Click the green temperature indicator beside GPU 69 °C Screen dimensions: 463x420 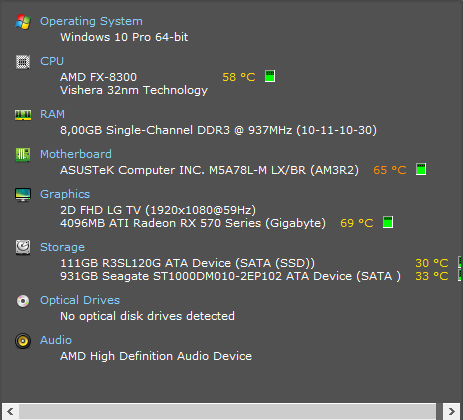point(388,222)
